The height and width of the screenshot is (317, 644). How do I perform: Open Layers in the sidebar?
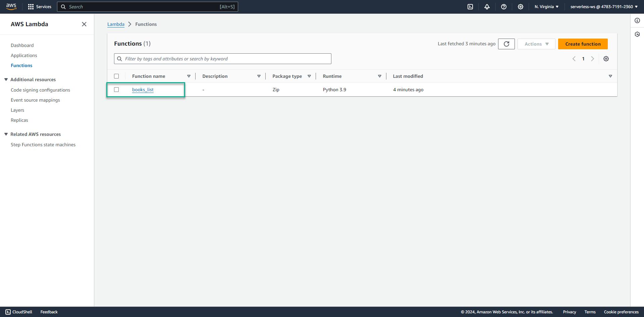pos(17,110)
